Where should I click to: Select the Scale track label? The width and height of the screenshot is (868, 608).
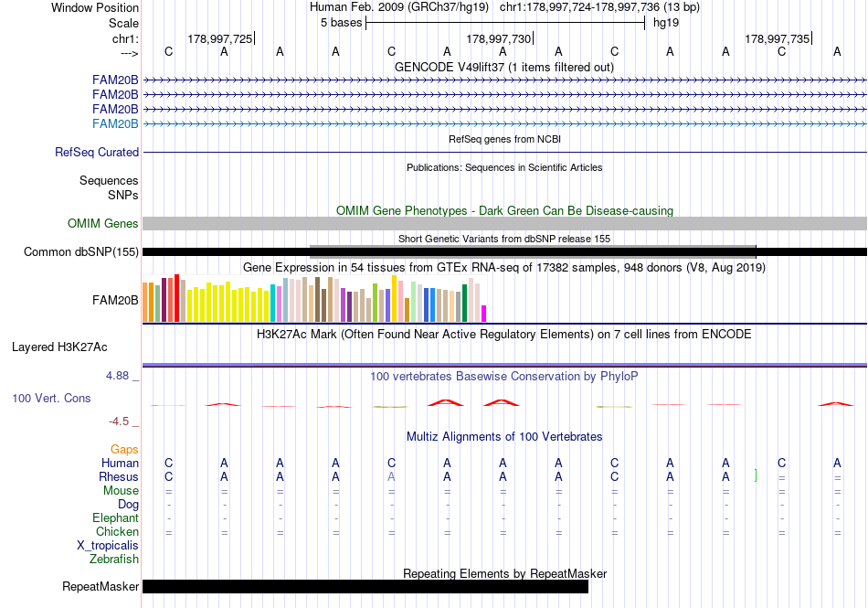(x=123, y=23)
